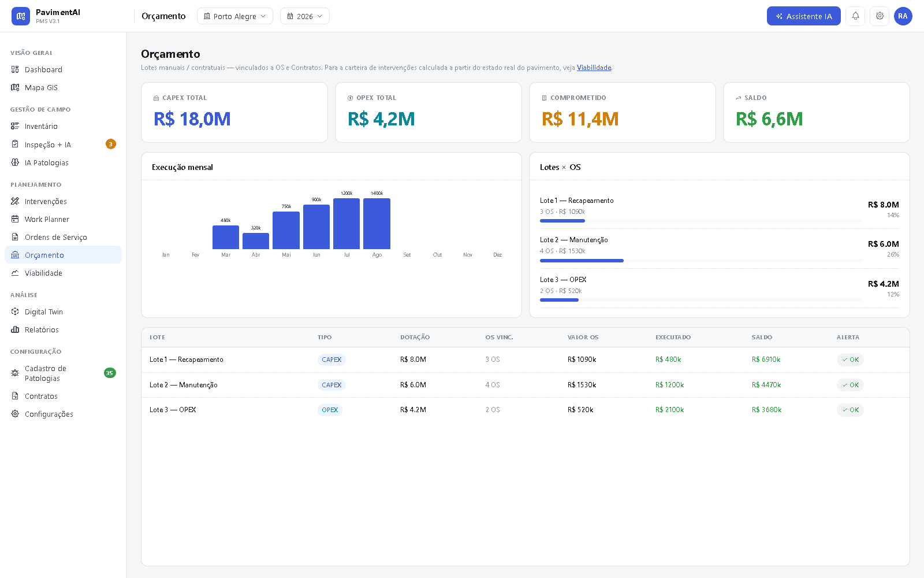
Task: Click 4 OS cell in table
Action: [x=493, y=385]
